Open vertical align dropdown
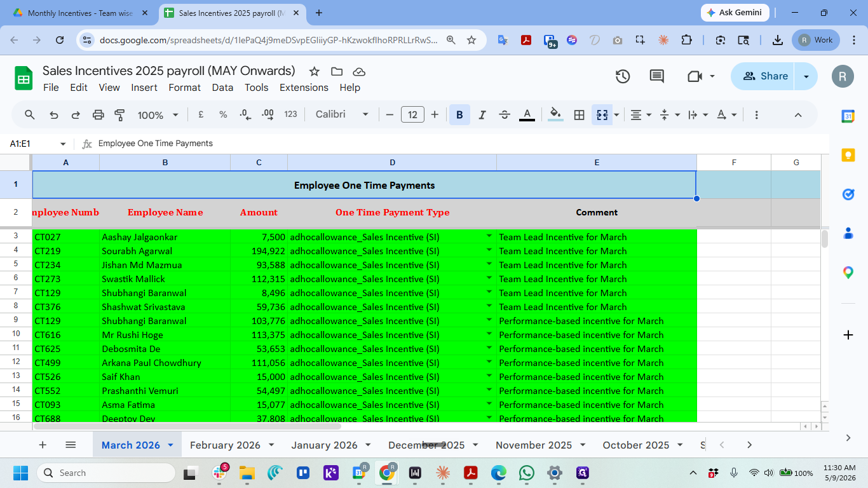 670,115
